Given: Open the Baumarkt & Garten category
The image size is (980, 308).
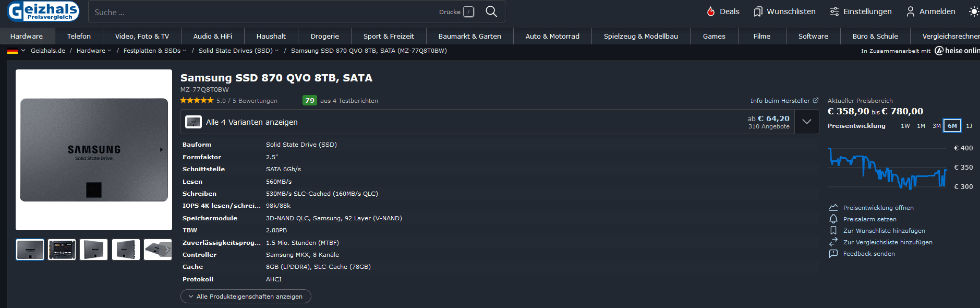Looking at the screenshot, I should (x=470, y=36).
